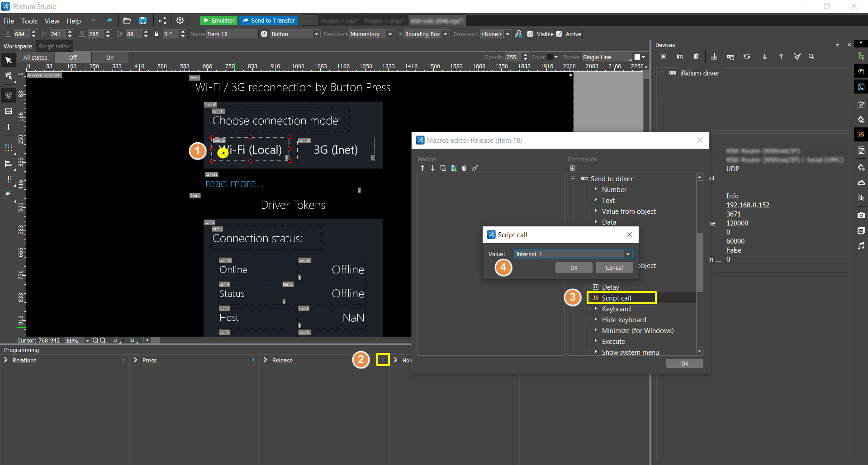Image resolution: width=868 pixels, height=465 pixels.
Task: Toggle the size lock icon
Action: (157, 34)
